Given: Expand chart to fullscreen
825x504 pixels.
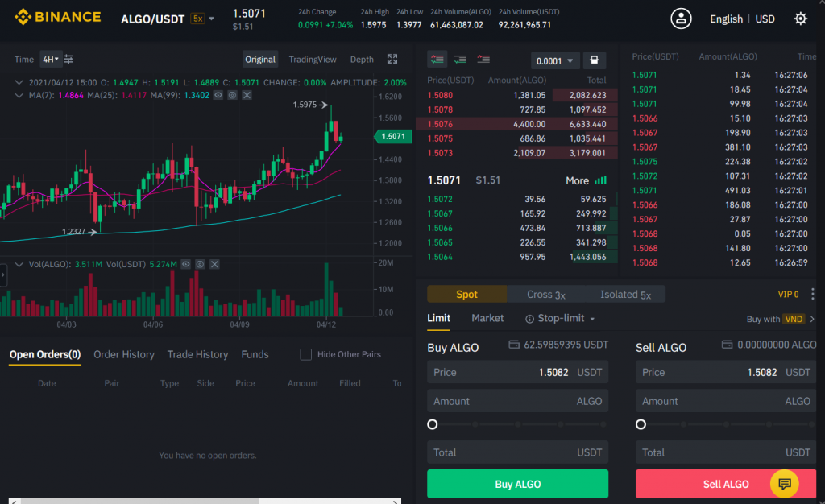Looking at the screenshot, I should coord(392,59).
